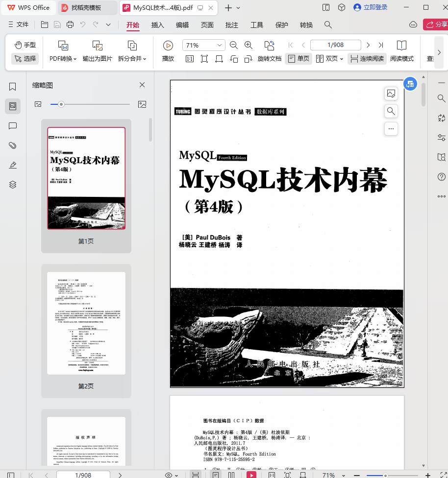Open the 批注 annotation tab
This screenshot has width=448, height=478.
231,25
